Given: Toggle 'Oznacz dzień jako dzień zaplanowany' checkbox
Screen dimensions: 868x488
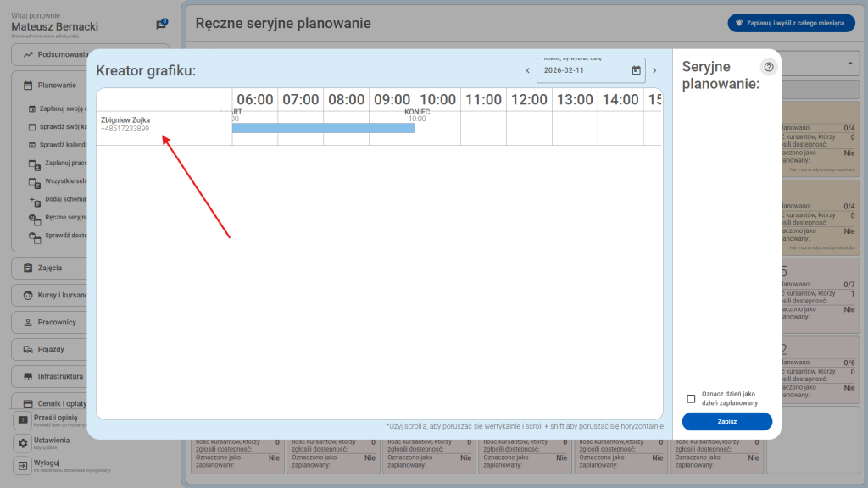Looking at the screenshot, I should click(691, 399).
